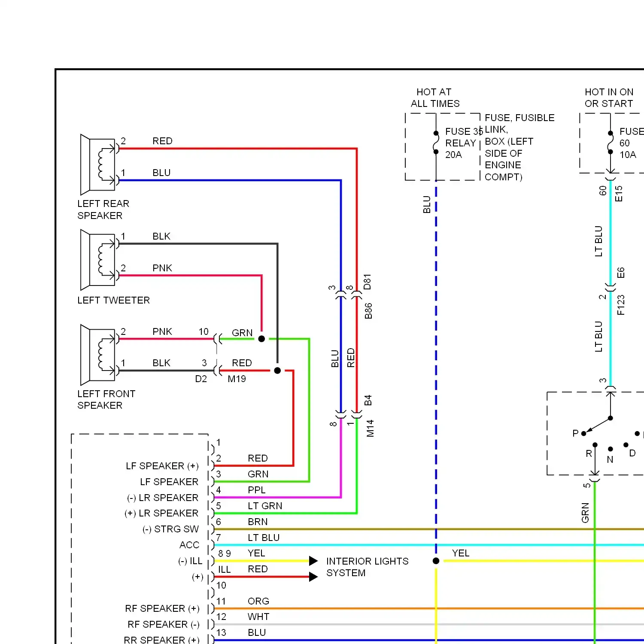The width and height of the screenshot is (644, 644).
Task: Click gear position 'D' on selector switch
Action: (x=632, y=453)
